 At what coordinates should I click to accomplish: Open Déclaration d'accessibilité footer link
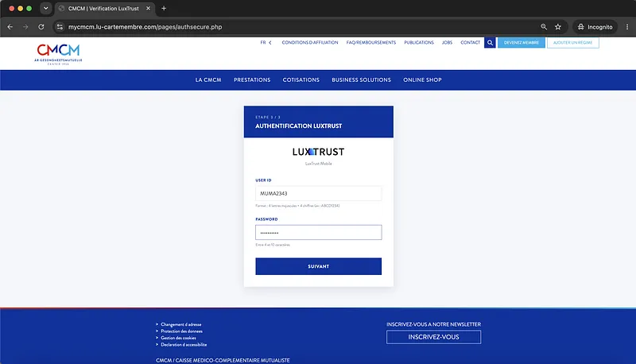point(184,345)
